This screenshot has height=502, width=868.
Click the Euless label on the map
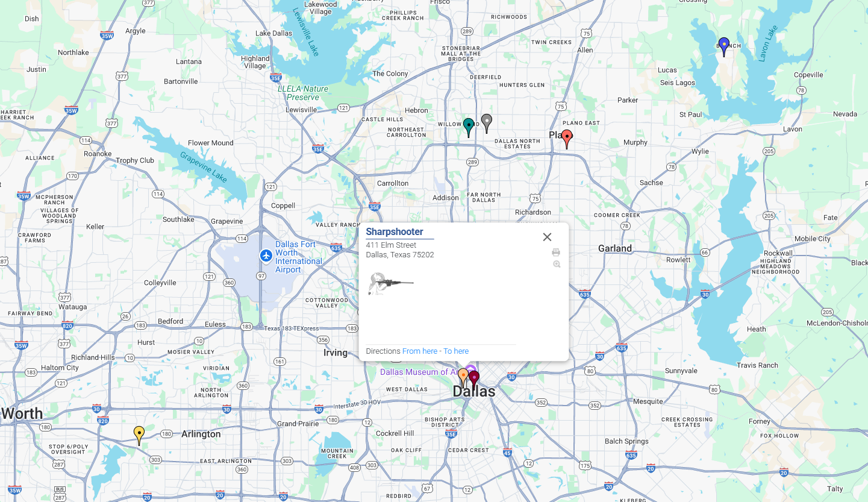tap(215, 324)
